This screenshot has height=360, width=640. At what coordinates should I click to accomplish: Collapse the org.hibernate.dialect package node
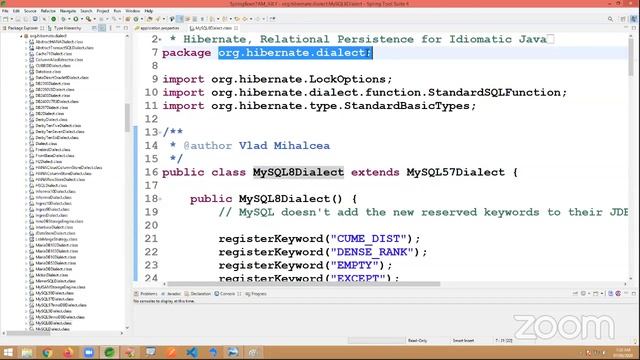pyautogui.click(x=21, y=36)
